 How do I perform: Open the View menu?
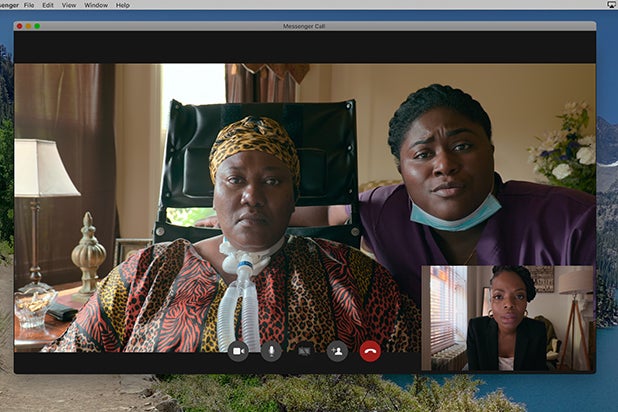69,5
